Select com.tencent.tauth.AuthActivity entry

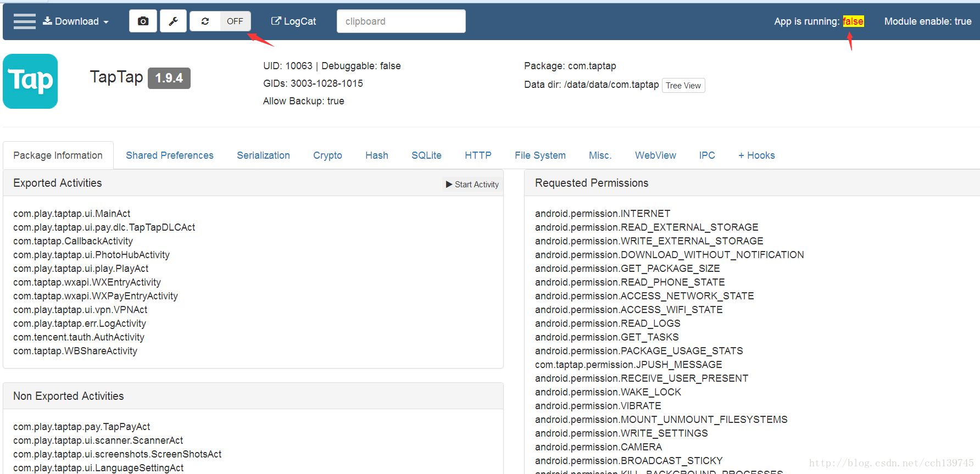point(79,337)
